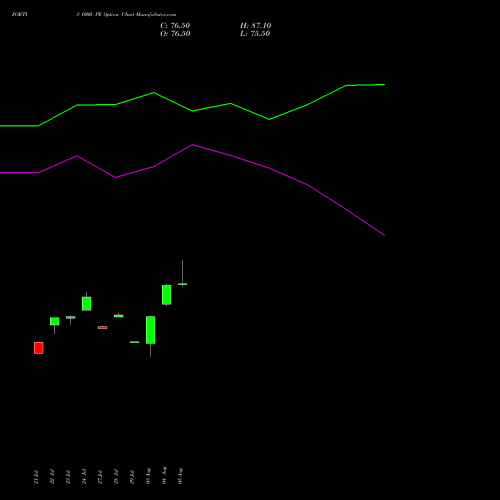The image size is (500, 500).
Task: Click the 03 Aug date label
Action: click(148, 476)
